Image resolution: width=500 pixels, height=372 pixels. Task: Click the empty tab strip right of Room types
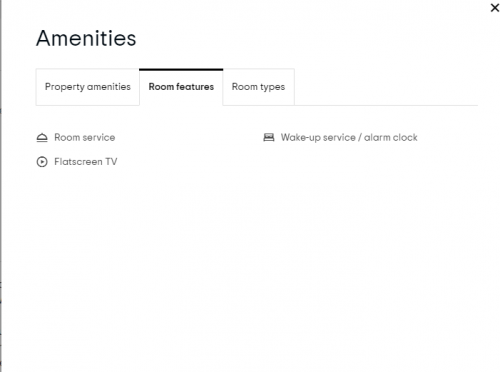tap(386, 87)
